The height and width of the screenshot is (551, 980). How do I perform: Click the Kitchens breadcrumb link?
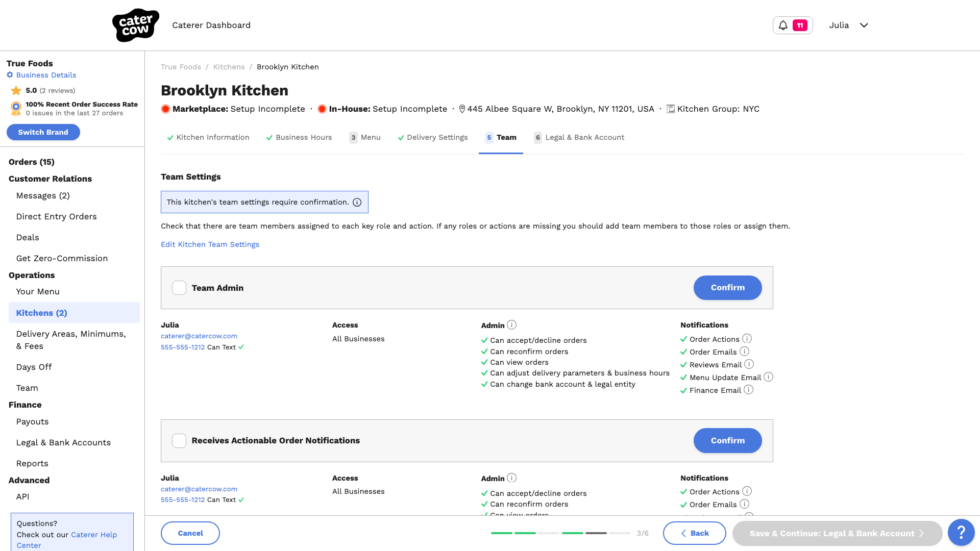tap(229, 67)
